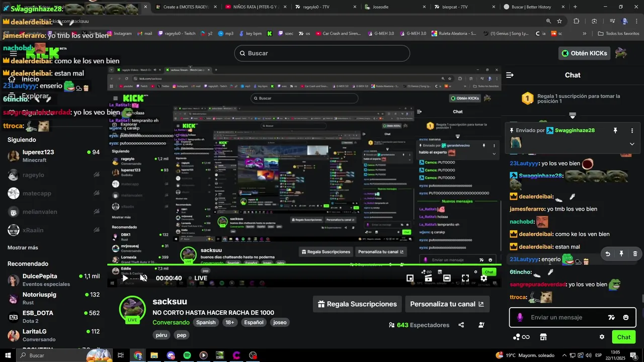
Task: Open Notoriuspig recommended channel
Action: pos(53,298)
